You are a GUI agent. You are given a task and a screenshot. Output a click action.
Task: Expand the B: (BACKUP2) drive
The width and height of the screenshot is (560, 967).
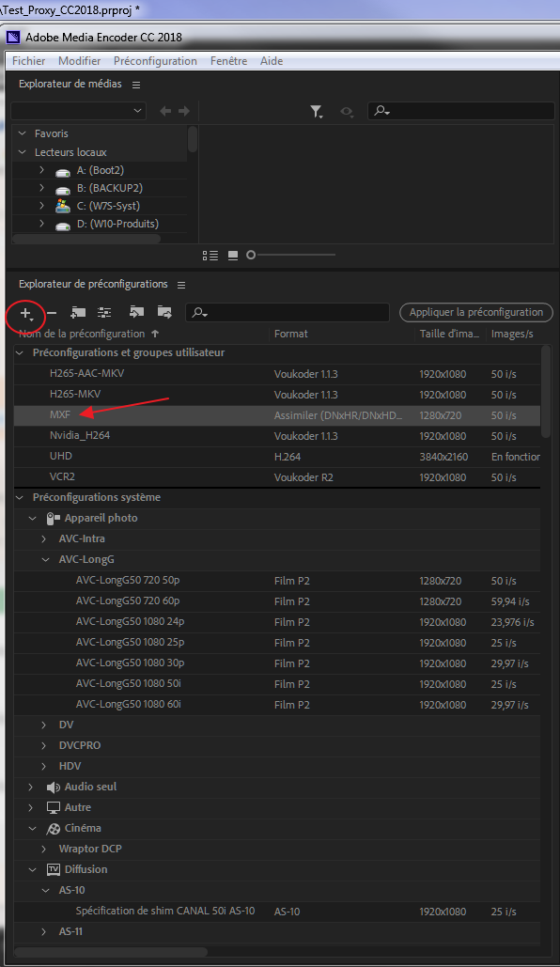(x=41, y=188)
